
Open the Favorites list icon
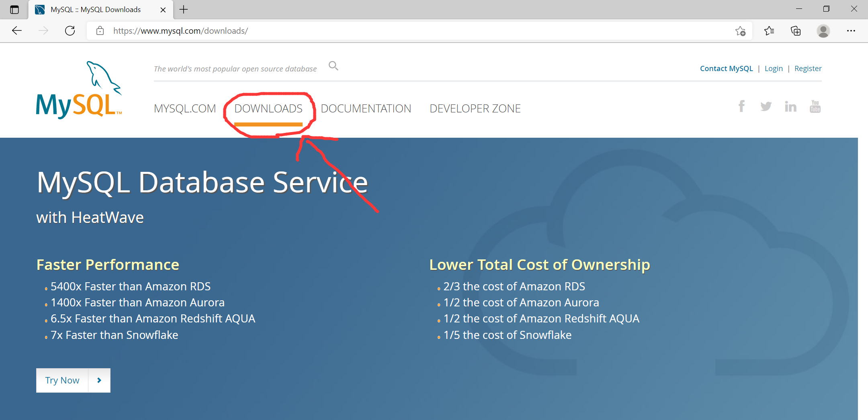click(769, 31)
